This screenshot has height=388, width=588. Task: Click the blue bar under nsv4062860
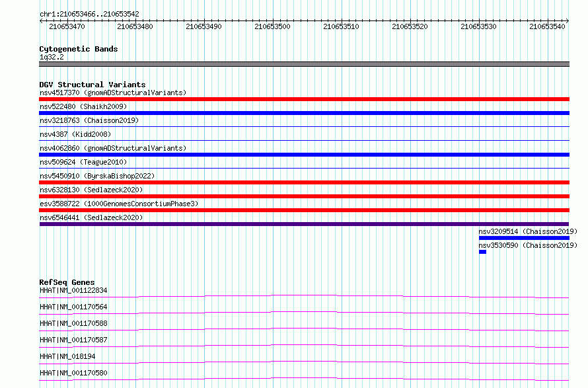pos(304,155)
